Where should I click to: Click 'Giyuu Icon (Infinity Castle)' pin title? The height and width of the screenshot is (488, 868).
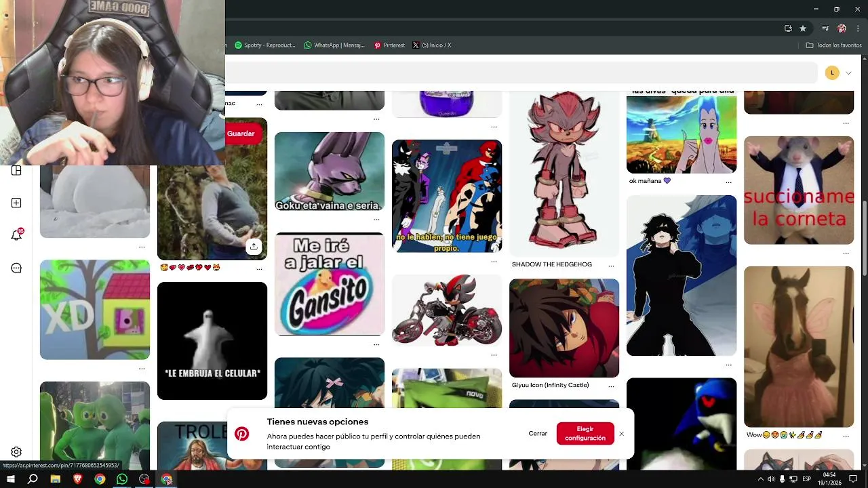point(549,385)
